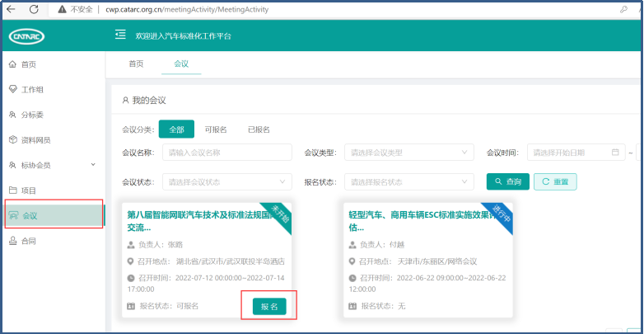Click the 会议名称 input field

[x=228, y=153]
